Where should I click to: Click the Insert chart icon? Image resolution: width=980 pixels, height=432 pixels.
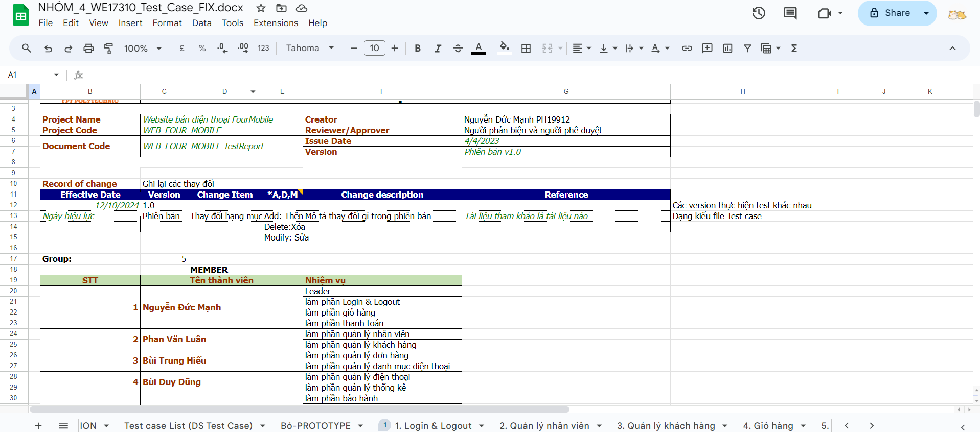(727, 49)
